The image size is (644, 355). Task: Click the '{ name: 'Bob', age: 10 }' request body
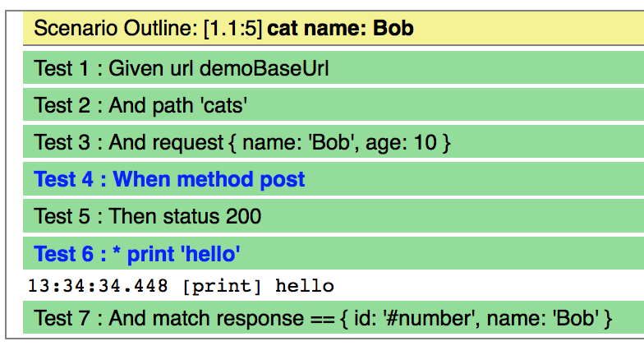click(x=340, y=143)
